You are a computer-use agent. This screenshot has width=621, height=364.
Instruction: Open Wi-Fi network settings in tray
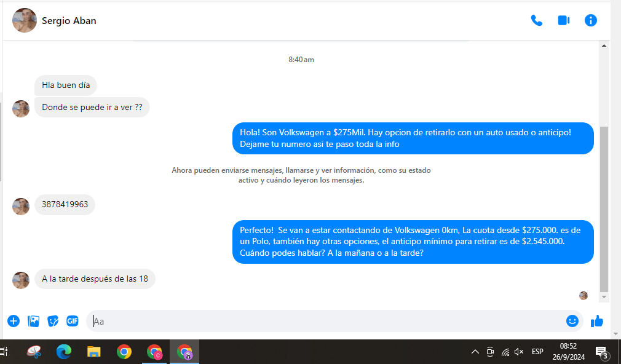(505, 352)
